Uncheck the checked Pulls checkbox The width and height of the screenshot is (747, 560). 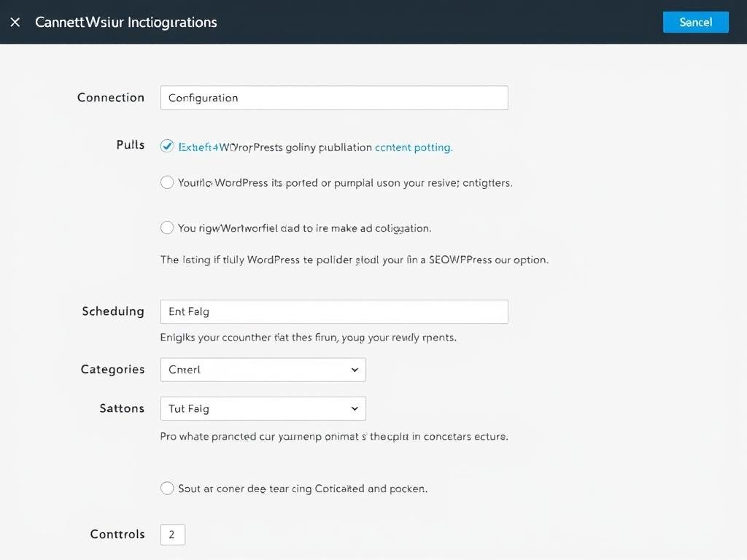(167, 147)
